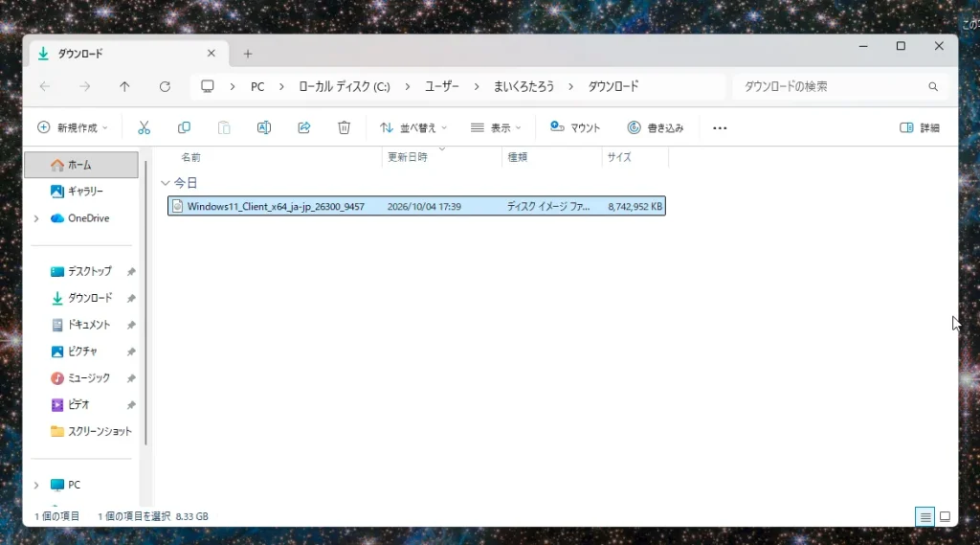Unpin Desktop using its pin icon
This screenshot has height=545, width=980.
131,272
